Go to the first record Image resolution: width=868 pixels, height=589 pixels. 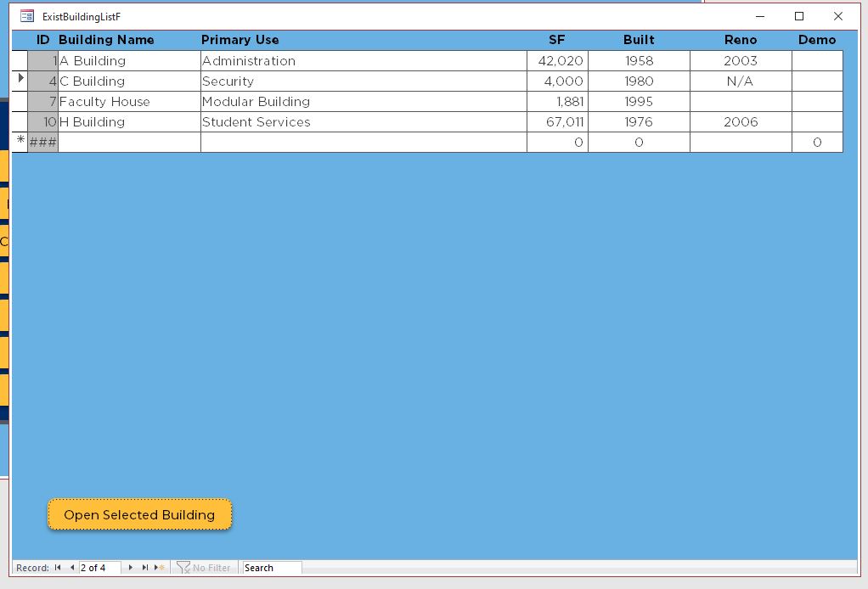(x=58, y=568)
